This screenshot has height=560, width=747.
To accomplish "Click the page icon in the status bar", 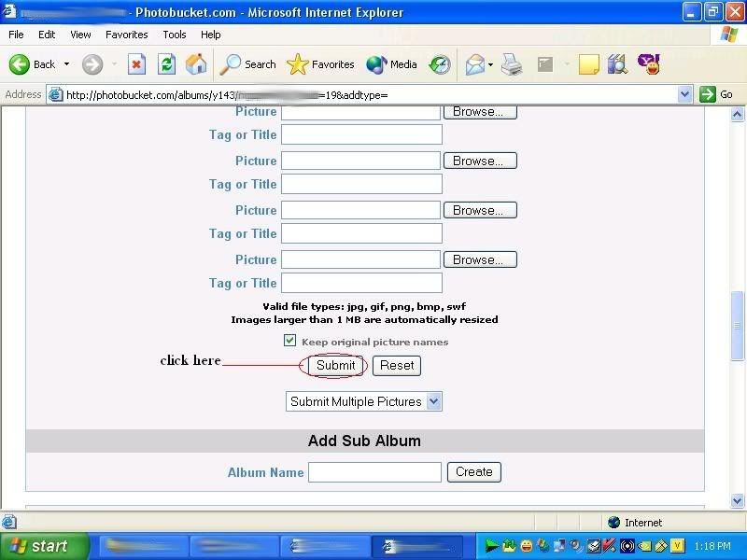I will pyautogui.click(x=8, y=522).
